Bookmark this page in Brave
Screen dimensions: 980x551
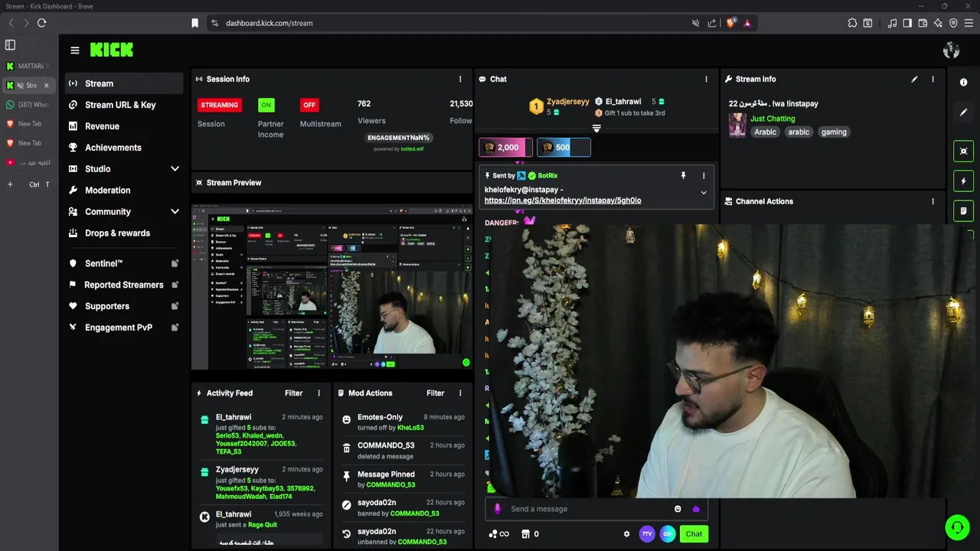[195, 23]
